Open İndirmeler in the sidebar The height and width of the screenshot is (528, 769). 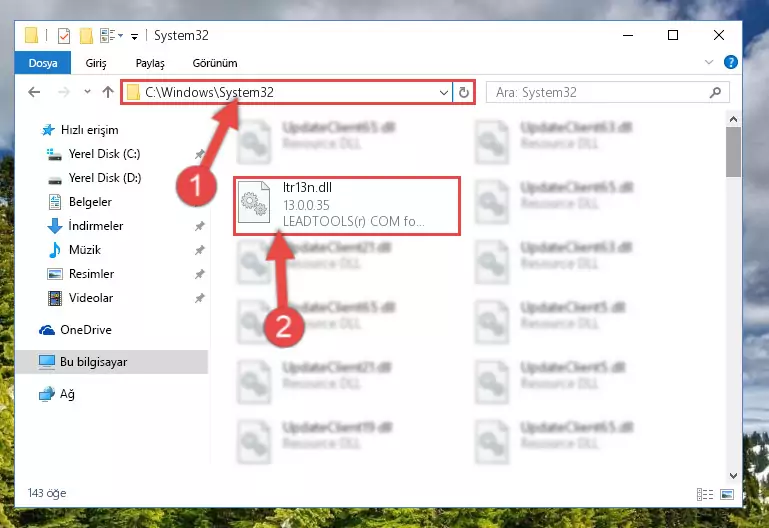pos(96,226)
